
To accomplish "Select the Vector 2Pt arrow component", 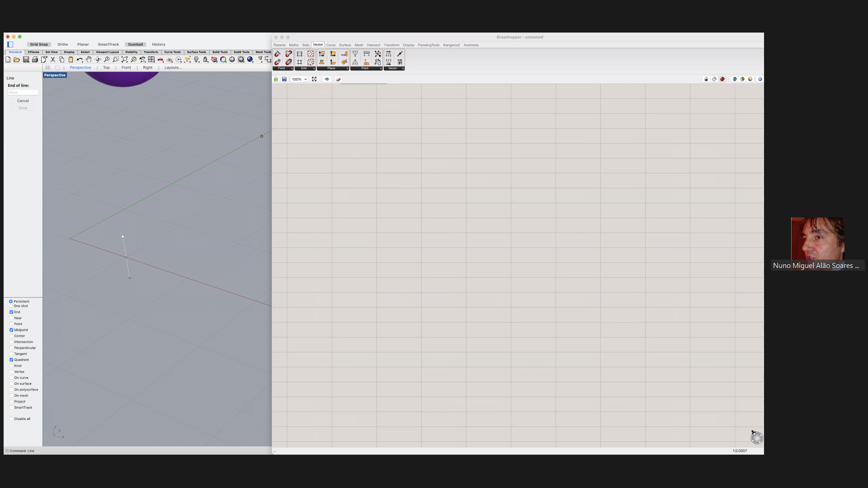I will pos(400,54).
